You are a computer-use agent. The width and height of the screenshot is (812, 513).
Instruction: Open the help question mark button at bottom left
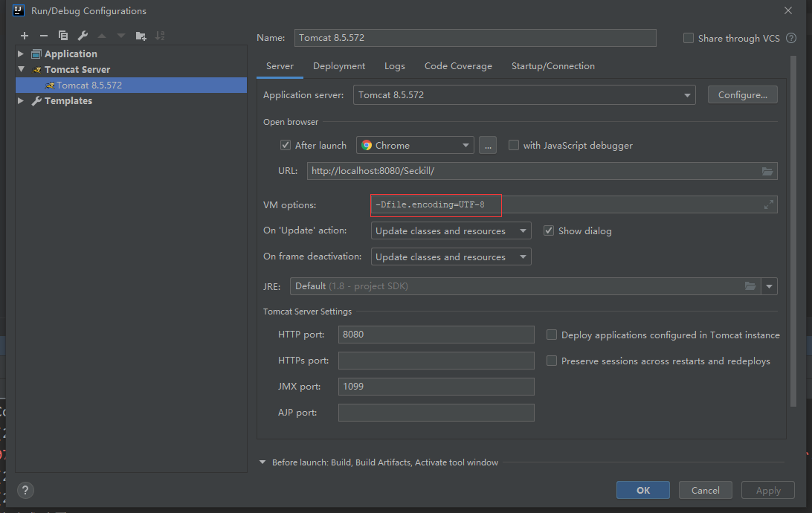(25, 490)
